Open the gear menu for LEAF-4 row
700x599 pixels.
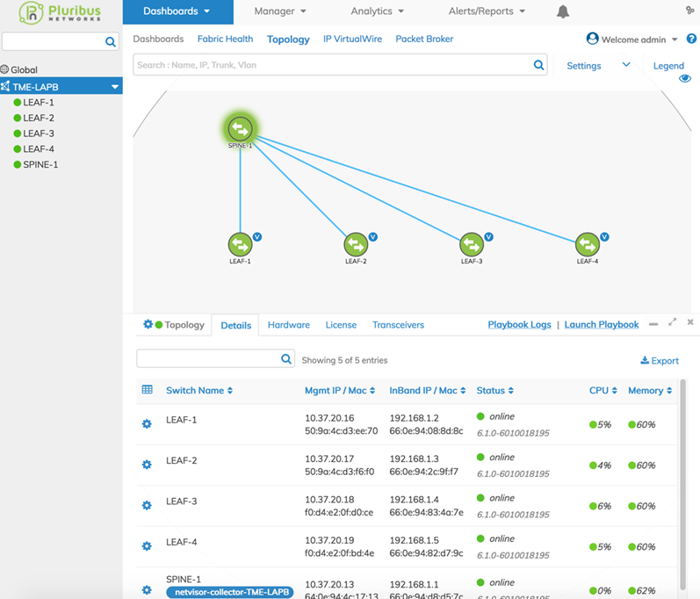click(147, 546)
